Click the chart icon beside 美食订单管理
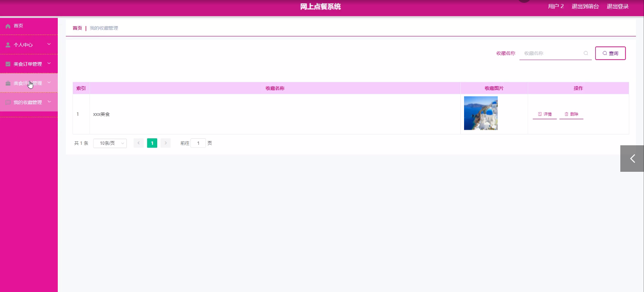 pyautogui.click(x=8, y=63)
